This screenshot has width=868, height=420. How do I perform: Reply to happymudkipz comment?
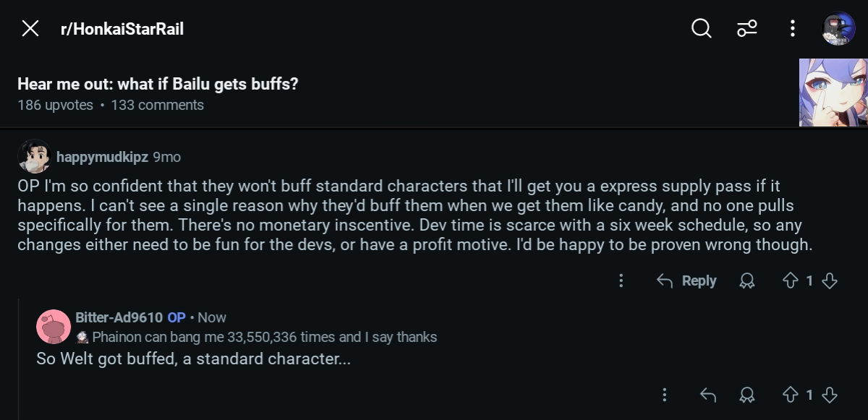point(686,281)
